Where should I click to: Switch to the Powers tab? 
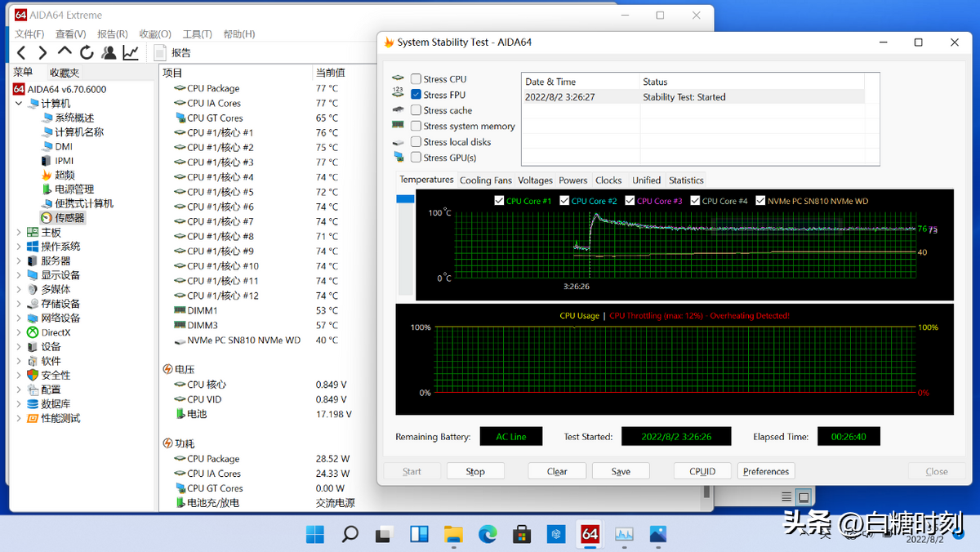[573, 180]
